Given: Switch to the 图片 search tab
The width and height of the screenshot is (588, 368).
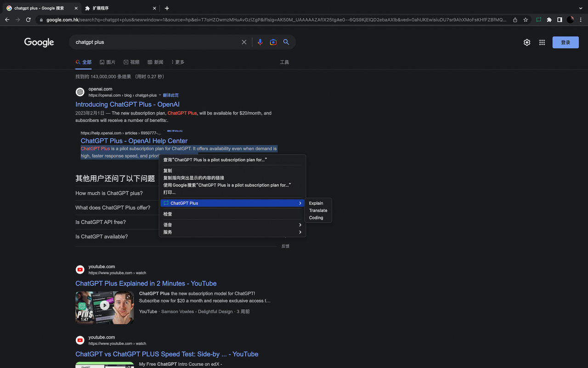Looking at the screenshot, I should tap(107, 62).
